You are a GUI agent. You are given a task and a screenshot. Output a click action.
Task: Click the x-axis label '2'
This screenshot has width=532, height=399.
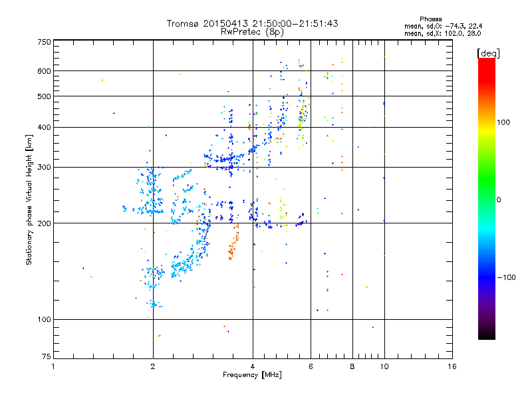coord(153,366)
